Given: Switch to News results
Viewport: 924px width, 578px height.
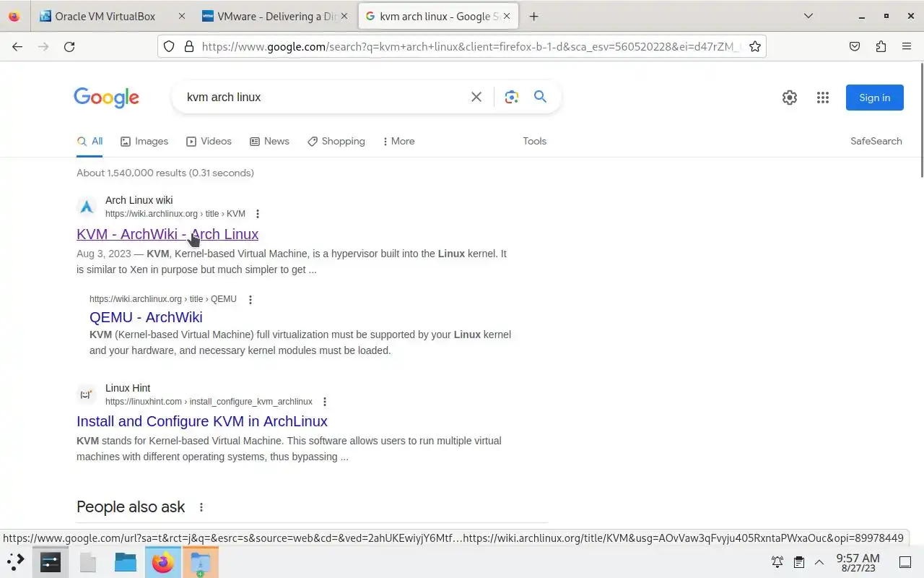Looking at the screenshot, I should coord(269,141).
